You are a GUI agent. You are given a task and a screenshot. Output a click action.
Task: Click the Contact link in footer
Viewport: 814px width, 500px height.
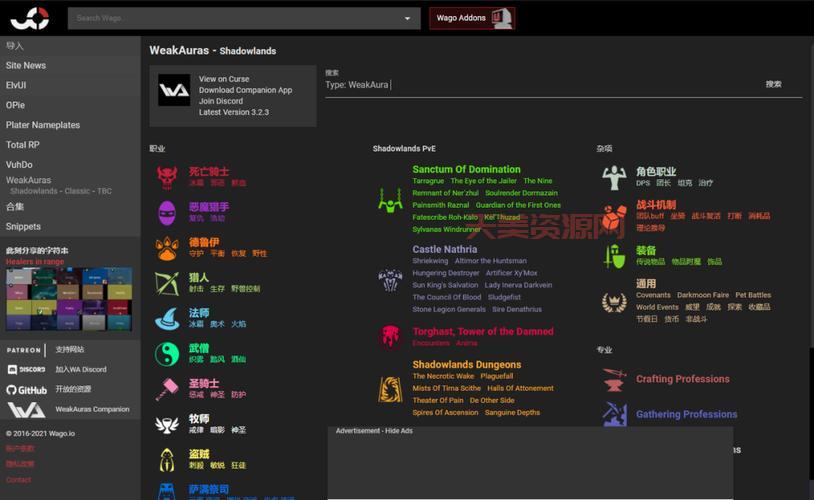18,480
